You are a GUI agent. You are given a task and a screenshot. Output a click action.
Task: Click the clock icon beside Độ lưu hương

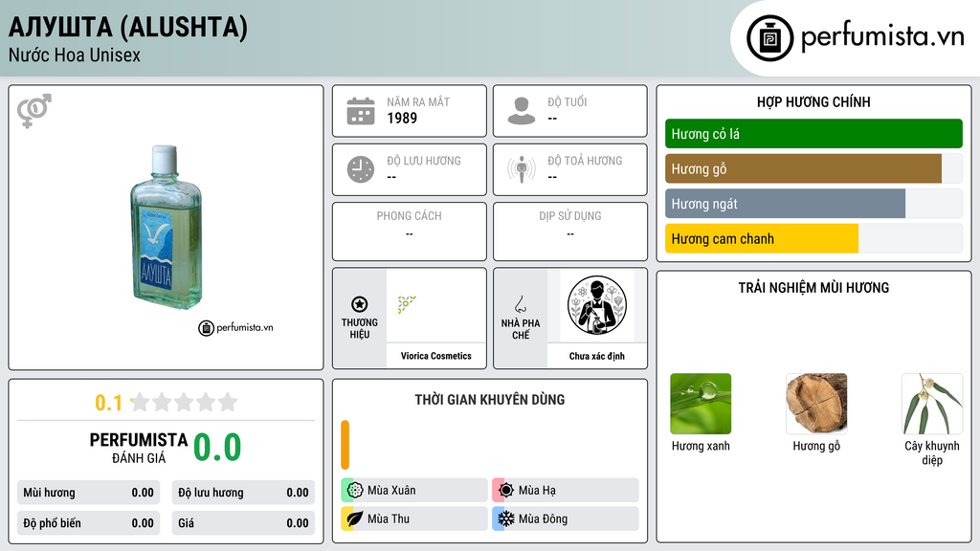point(361,169)
